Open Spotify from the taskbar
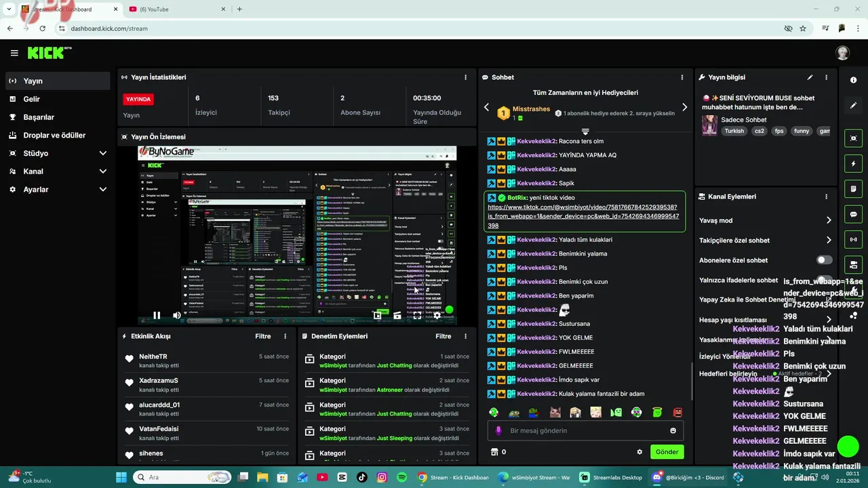The width and height of the screenshot is (868, 488). (401, 477)
